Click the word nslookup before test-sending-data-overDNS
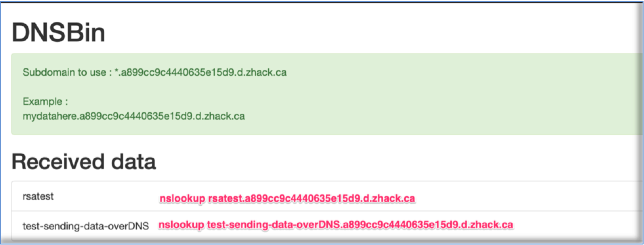Viewport: 644px width, 245px height. click(181, 225)
